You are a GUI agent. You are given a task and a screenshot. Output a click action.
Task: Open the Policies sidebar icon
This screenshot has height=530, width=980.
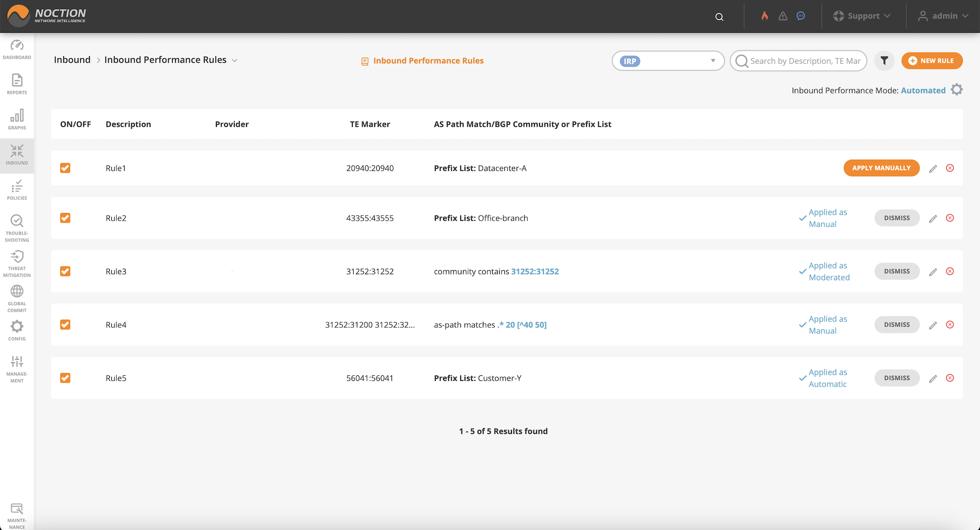coord(17,190)
